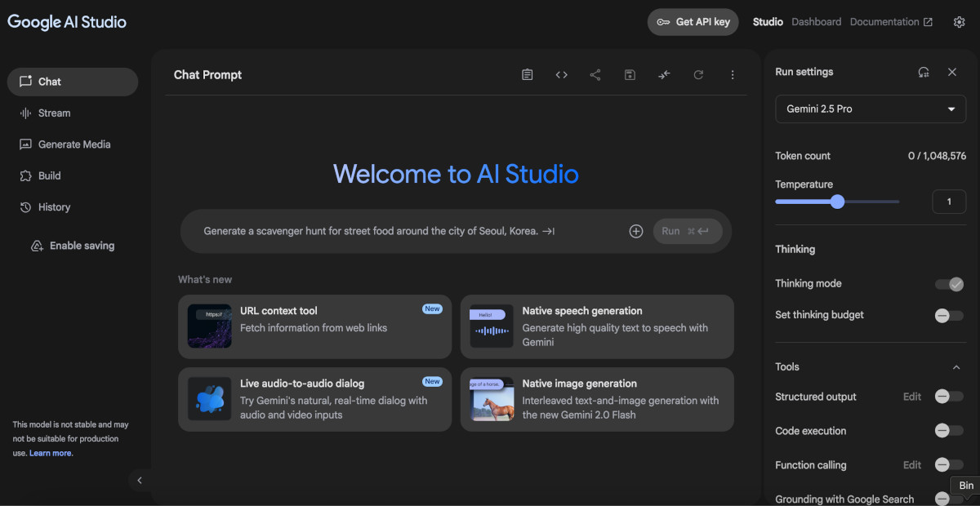Viewport: 980px width, 506px height.
Task: Click the Build puzzle icon
Action: pos(25,175)
